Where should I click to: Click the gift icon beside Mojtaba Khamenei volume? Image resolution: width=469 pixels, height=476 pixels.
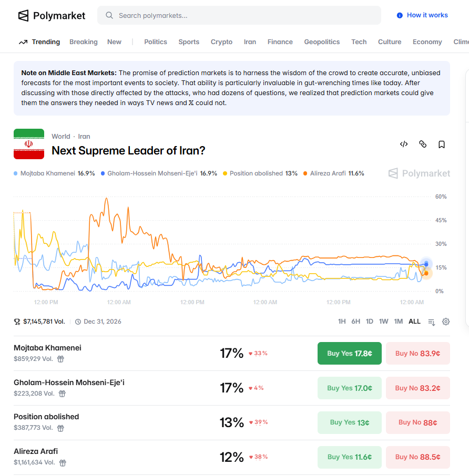pos(60,359)
